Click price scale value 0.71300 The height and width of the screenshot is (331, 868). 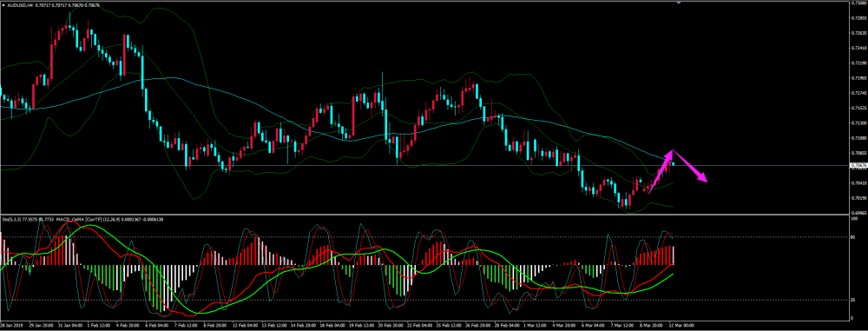point(858,122)
